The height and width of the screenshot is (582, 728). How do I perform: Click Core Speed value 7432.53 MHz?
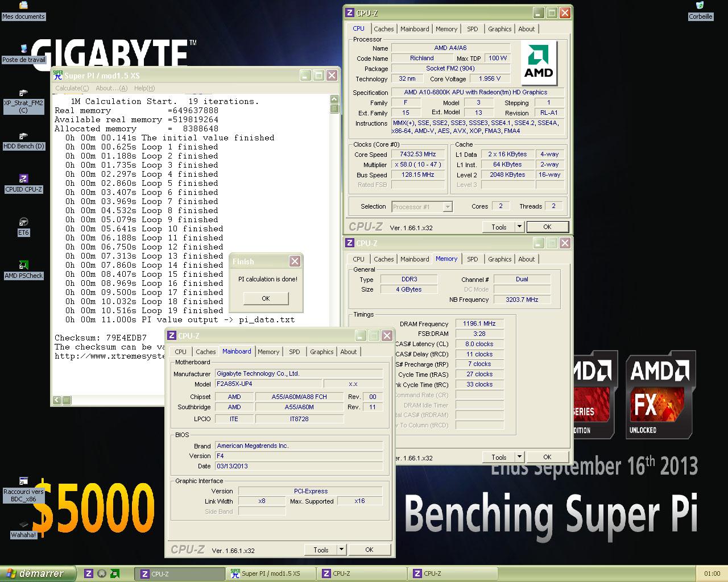click(x=418, y=154)
